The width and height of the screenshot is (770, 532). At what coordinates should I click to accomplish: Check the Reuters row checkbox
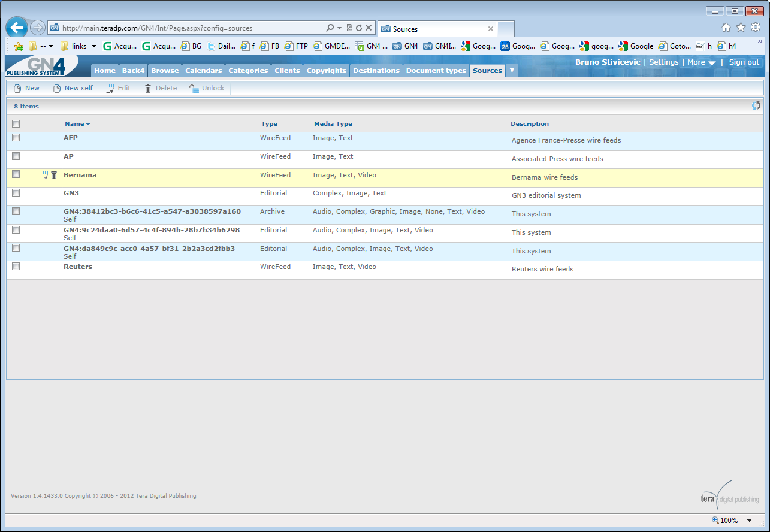coord(16,267)
